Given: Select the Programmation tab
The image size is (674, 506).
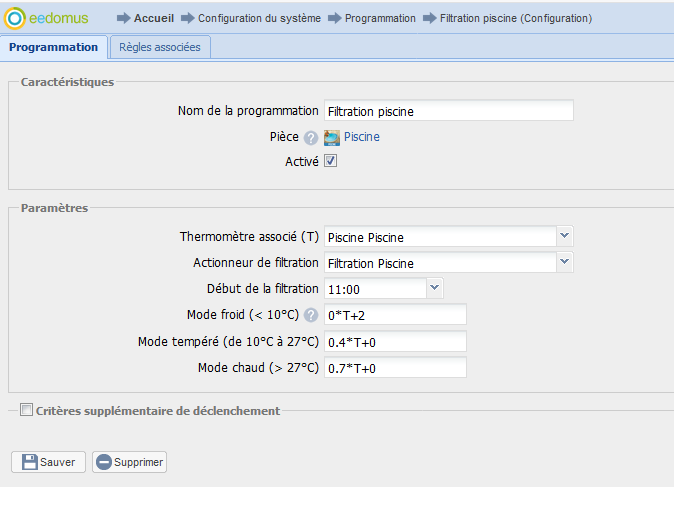Looking at the screenshot, I should 53,47.
